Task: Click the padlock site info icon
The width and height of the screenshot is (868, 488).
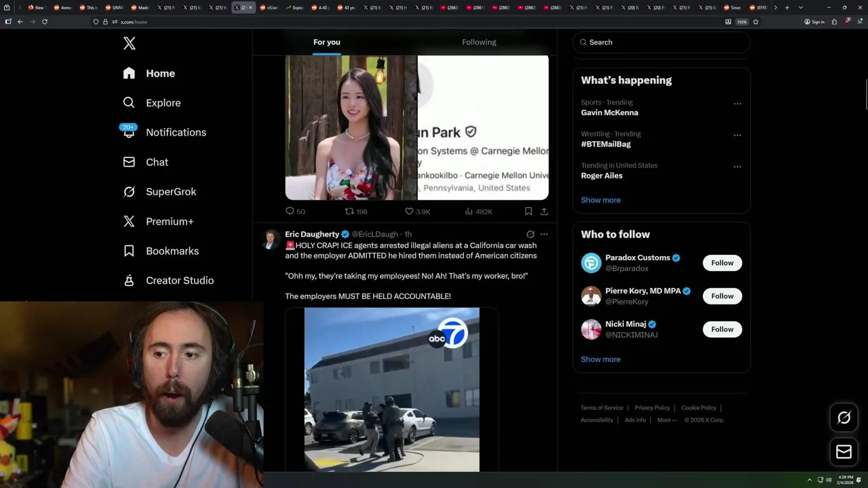Action: [x=105, y=22]
